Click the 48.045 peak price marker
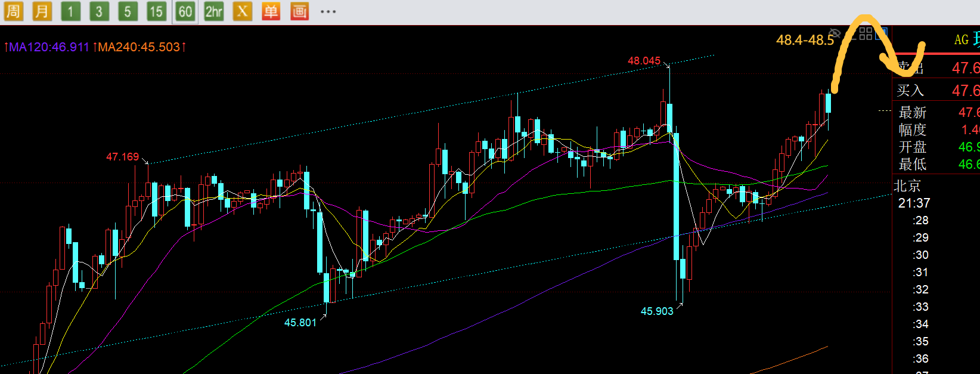The height and width of the screenshot is (374, 980). point(644,61)
